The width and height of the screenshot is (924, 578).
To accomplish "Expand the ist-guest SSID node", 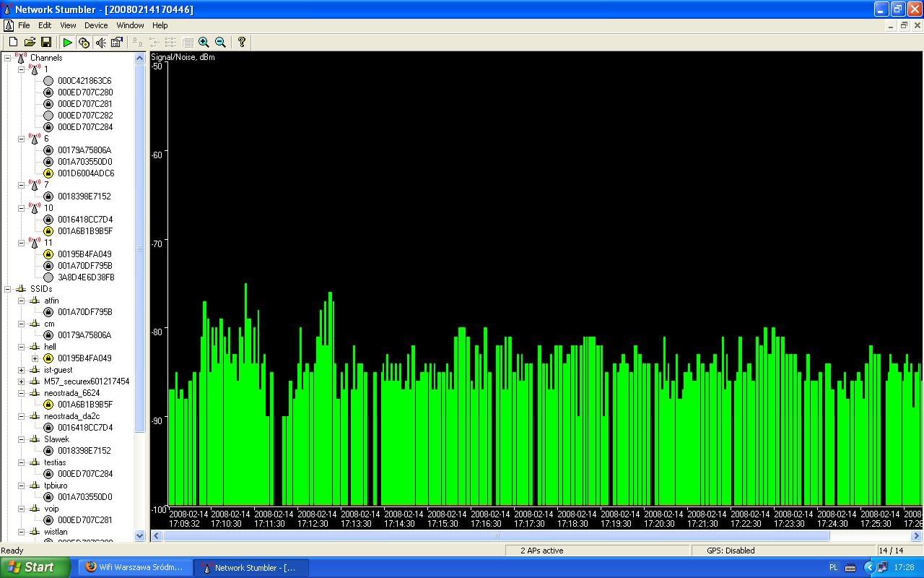I will tap(22, 370).
